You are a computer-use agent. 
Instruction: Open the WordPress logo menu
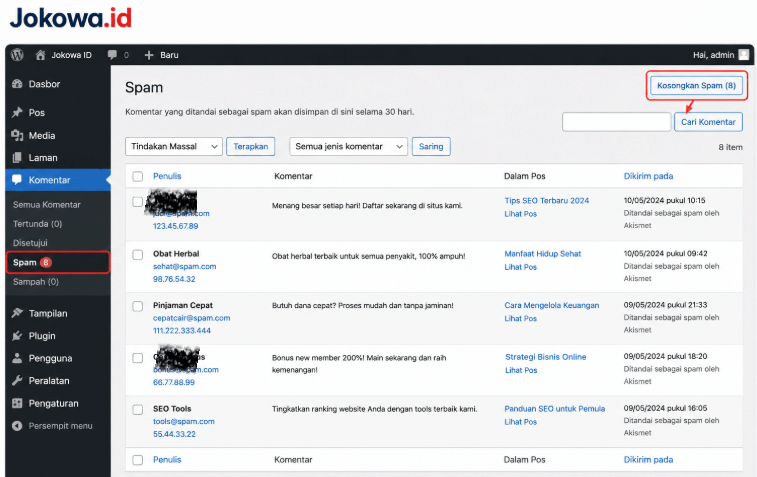click(x=17, y=55)
